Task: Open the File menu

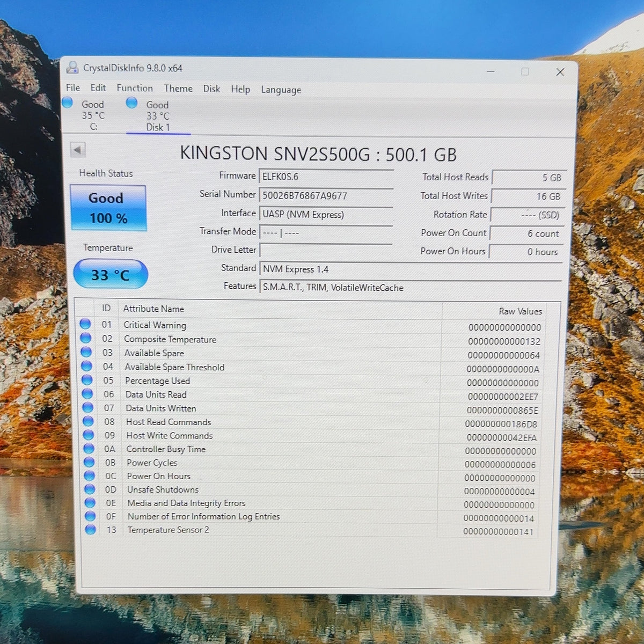Action: pos(73,88)
